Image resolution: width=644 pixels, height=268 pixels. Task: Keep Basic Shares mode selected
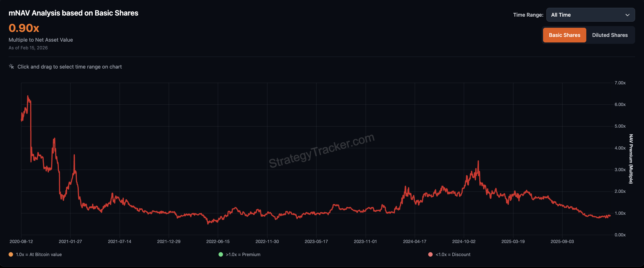pyautogui.click(x=564, y=35)
